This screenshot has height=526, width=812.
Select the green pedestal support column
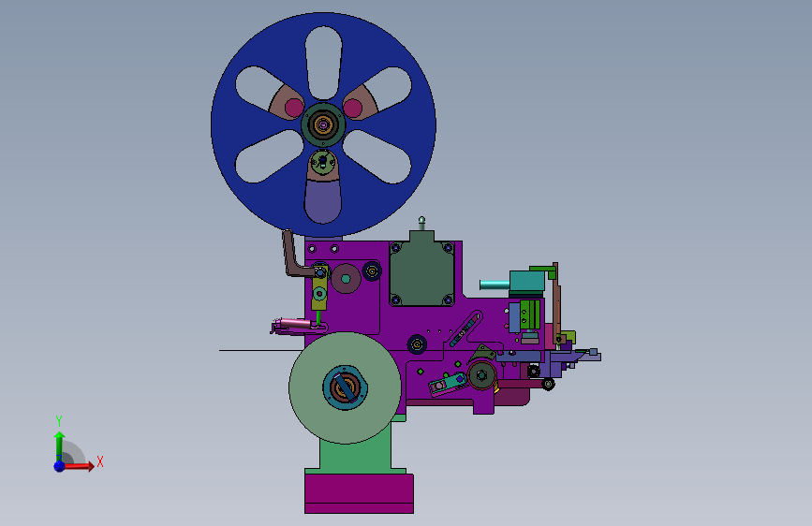pos(355,453)
